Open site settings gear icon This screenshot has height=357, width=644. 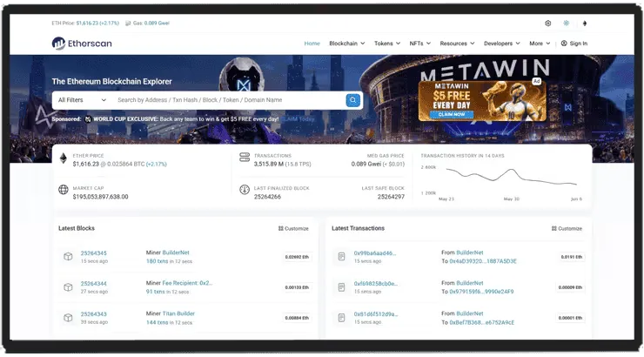tap(548, 24)
